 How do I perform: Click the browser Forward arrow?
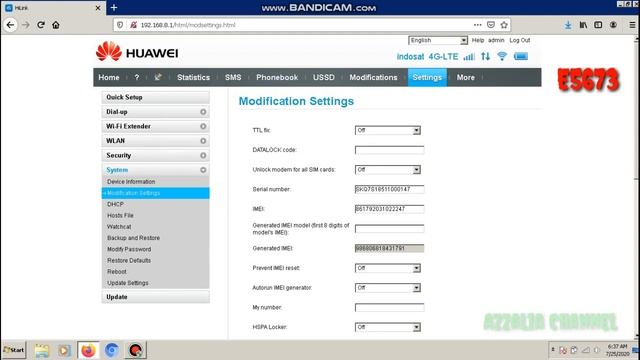coord(26,25)
